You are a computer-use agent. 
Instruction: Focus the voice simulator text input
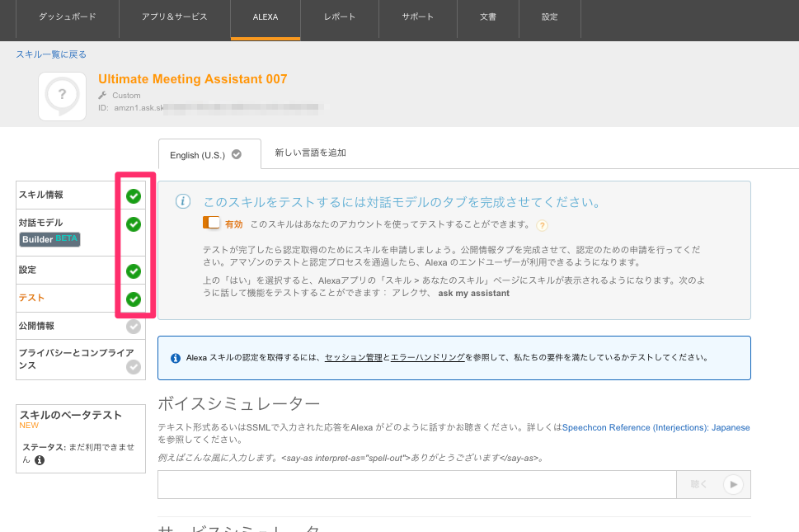pyautogui.click(x=417, y=485)
